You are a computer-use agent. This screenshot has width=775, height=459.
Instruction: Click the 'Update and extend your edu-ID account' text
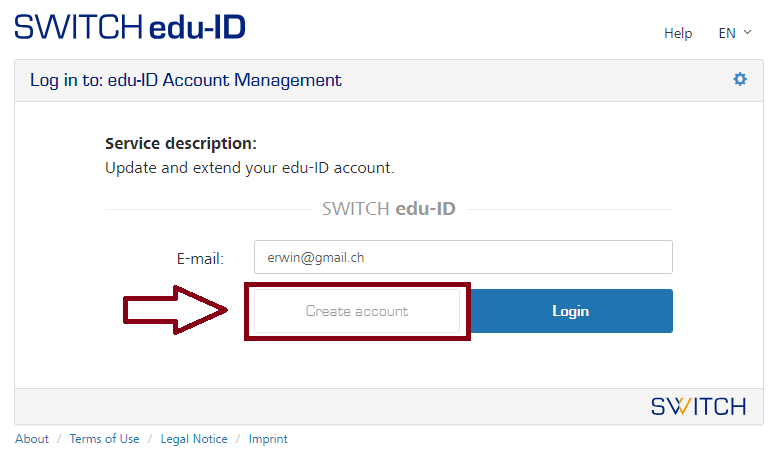click(x=250, y=167)
